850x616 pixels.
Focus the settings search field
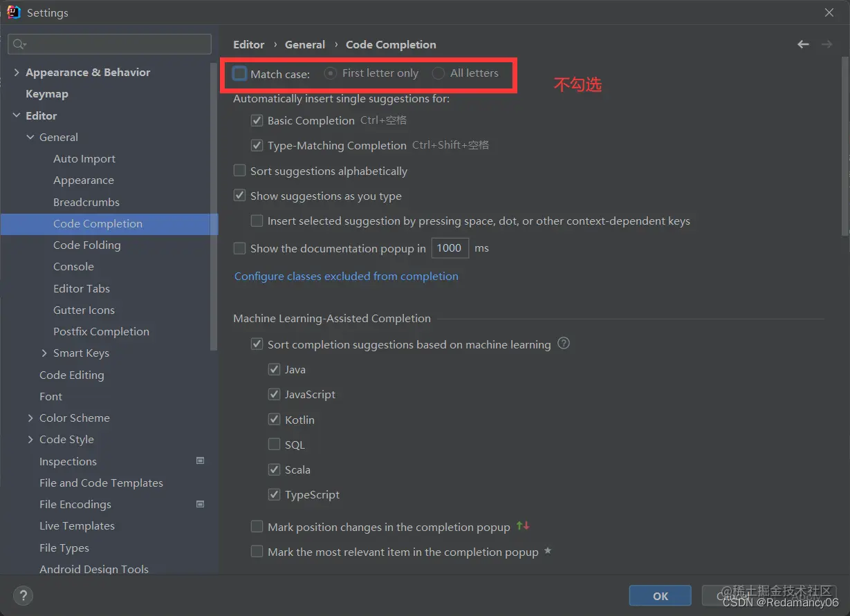click(109, 44)
